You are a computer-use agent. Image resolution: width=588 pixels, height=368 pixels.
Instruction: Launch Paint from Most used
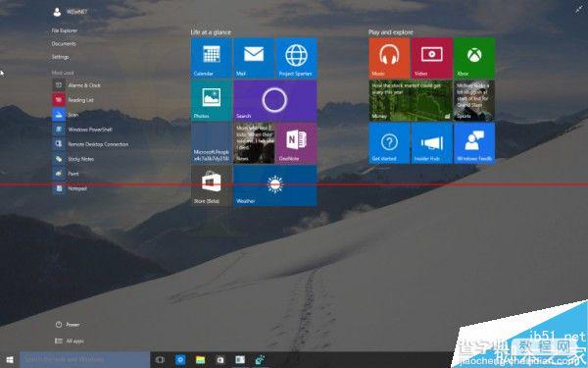pyautogui.click(x=66, y=174)
